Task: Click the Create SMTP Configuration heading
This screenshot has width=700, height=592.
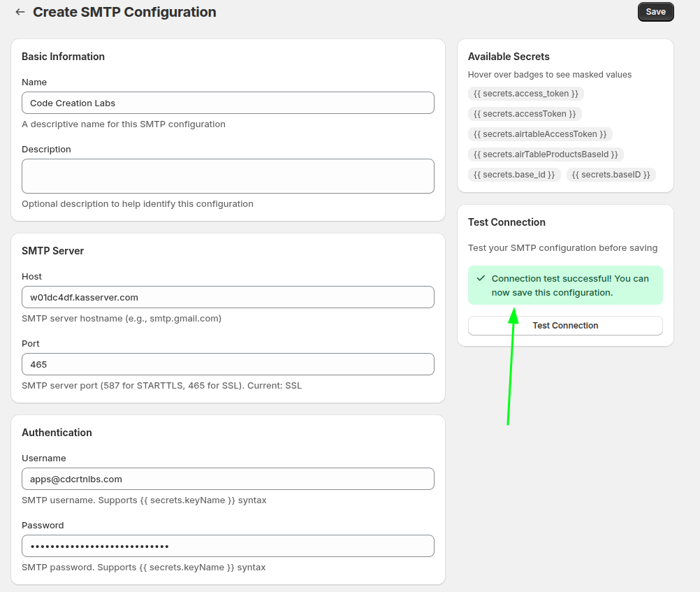Action: 124,12
